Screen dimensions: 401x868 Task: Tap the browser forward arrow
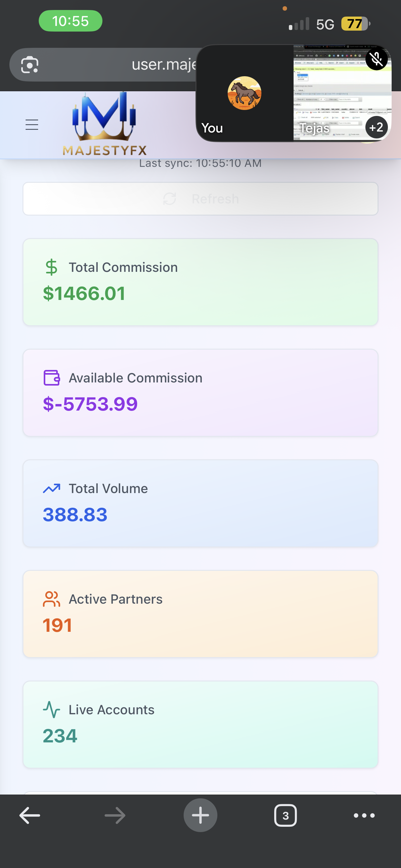[115, 816]
